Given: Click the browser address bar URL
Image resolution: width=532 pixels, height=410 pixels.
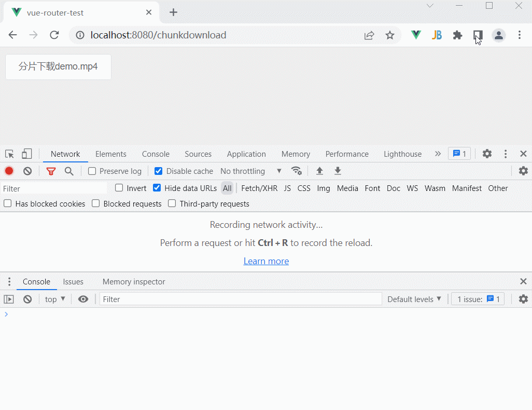Looking at the screenshot, I should pos(158,35).
